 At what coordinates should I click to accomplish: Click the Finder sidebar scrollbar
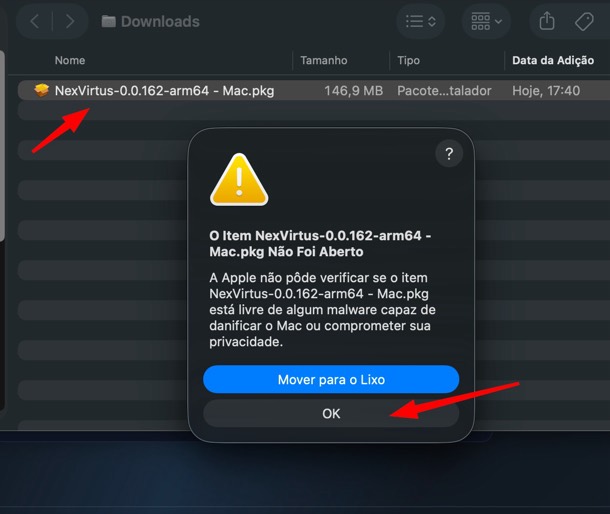coord(2,146)
